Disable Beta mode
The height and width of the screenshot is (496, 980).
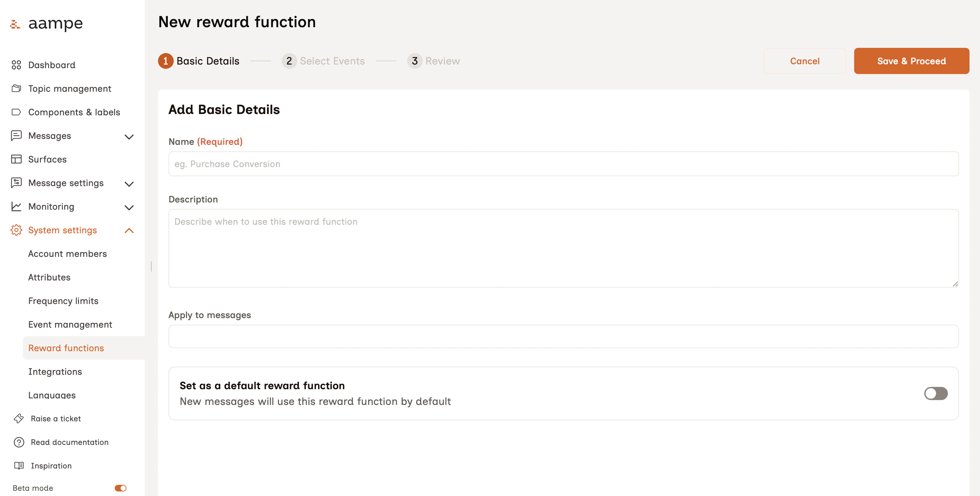[x=120, y=488]
